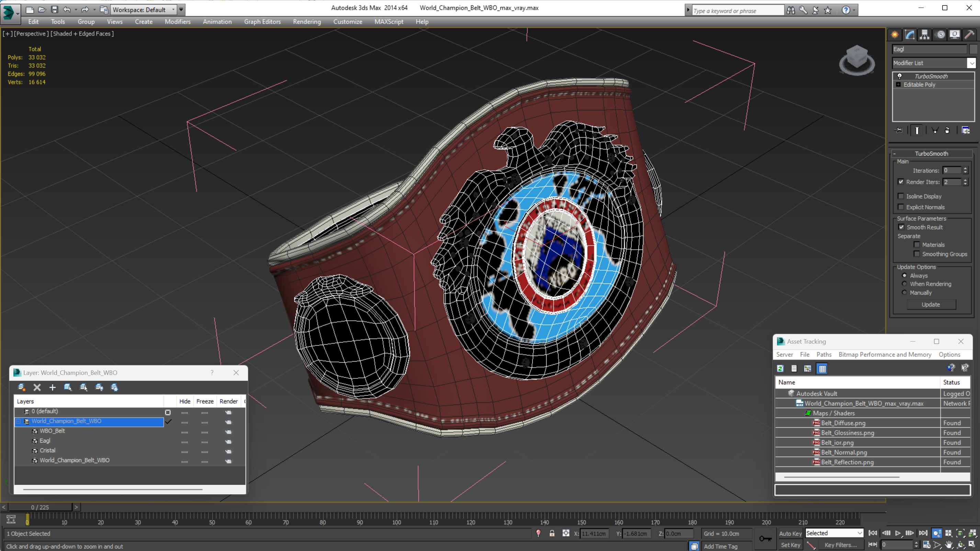980x551 pixels.
Task: Open the Modifier List dropdown
Action: [971, 63]
